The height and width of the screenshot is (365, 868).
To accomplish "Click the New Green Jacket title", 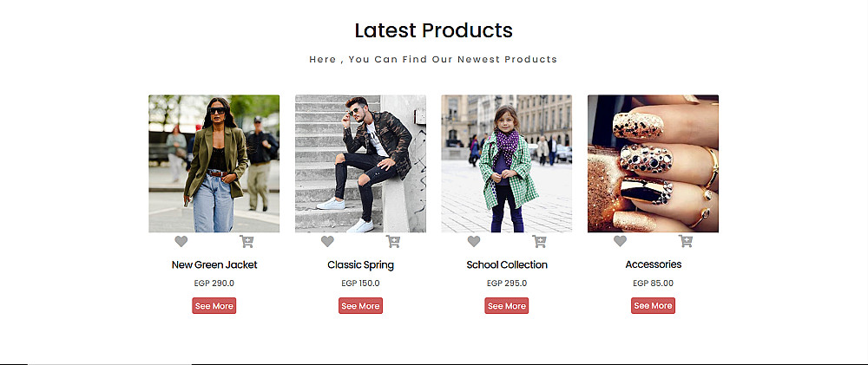I will pos(214,264).
